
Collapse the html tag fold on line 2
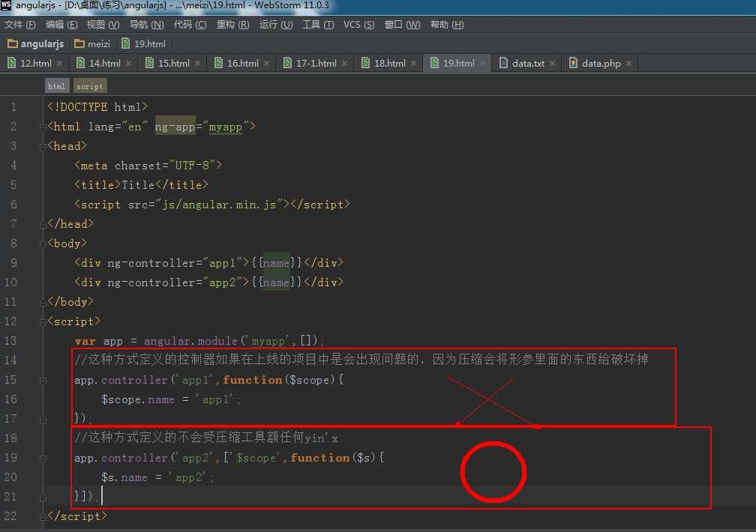tap(43, 127)
